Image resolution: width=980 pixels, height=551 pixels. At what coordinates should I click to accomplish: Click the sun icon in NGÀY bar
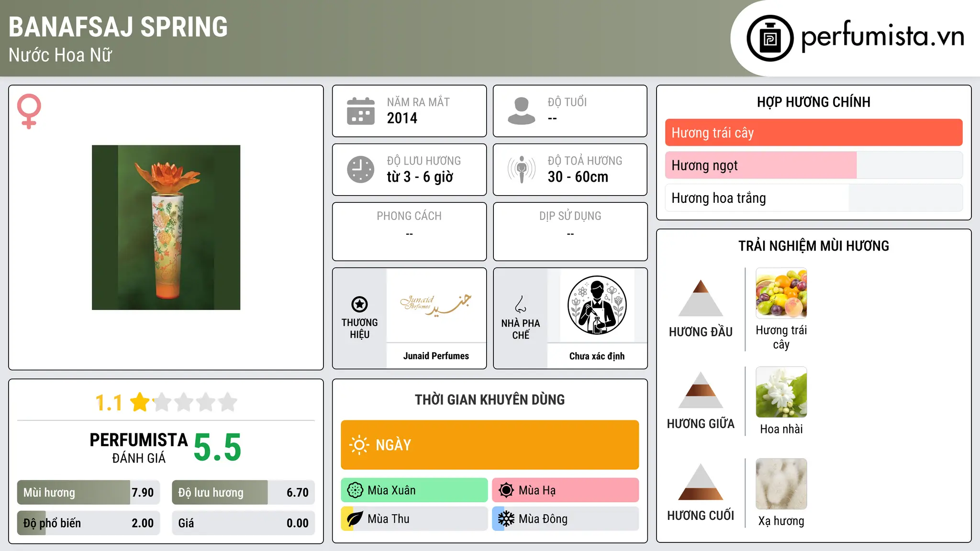359,445
